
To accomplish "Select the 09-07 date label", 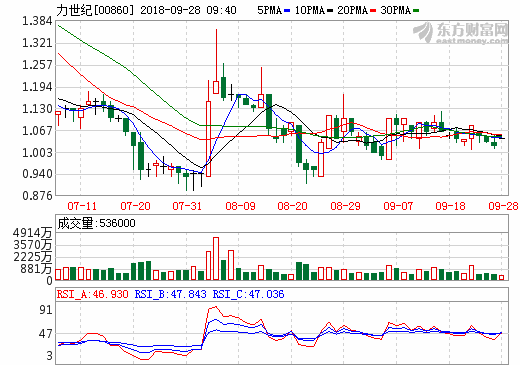I will click(x=398, y=206).
